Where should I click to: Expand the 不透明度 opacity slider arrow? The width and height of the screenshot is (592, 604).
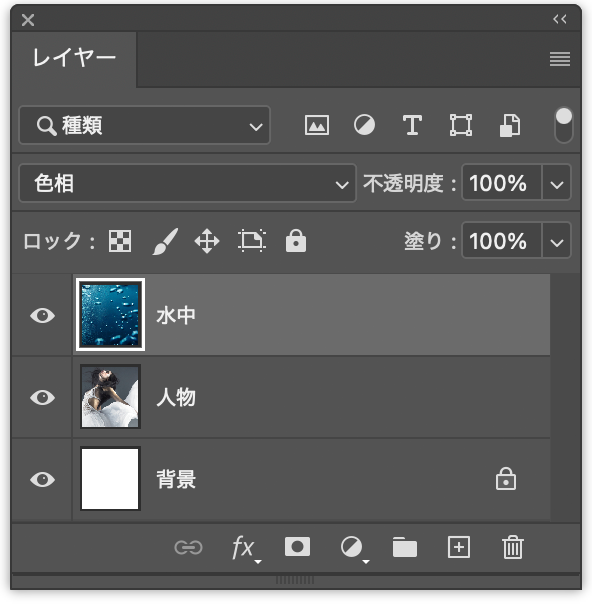pos(557,183)
